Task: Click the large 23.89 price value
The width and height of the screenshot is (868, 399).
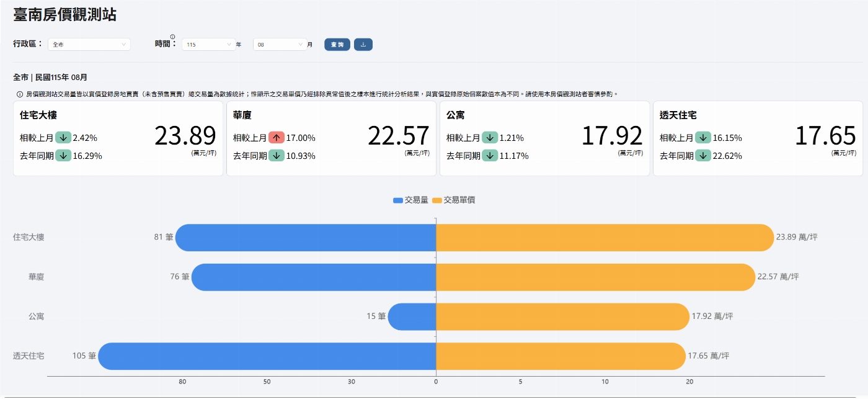Action: (x=185, y=136)
